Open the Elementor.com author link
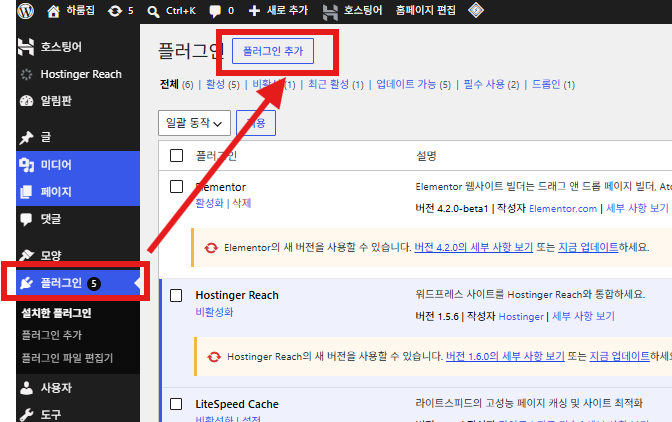Viewport: 672px width, 422px height. click(x=563, y=209)
